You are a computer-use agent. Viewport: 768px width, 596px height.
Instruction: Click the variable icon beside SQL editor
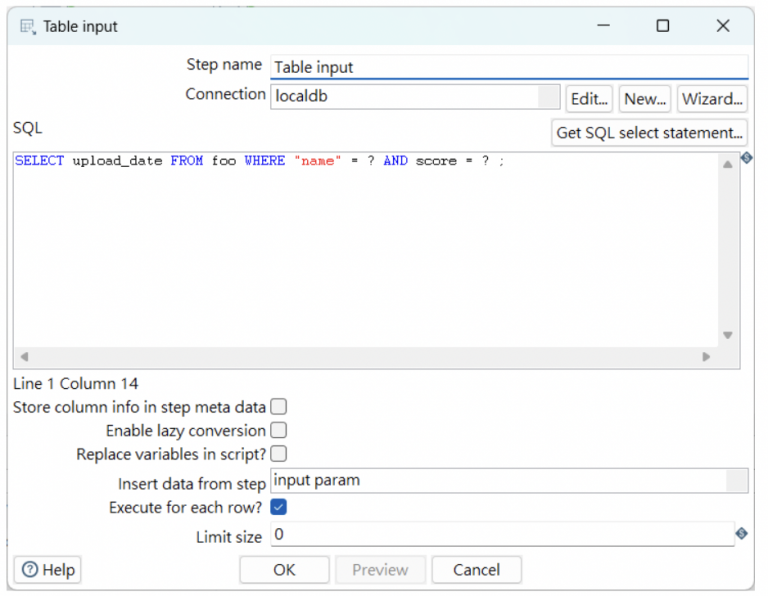tap(746, 158)
